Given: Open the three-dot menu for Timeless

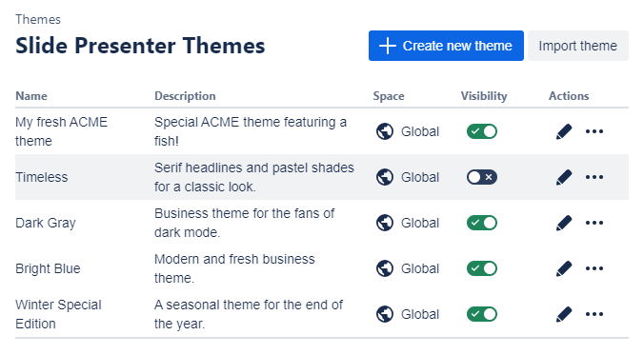Looking at the screenshot, I should pos(594,177).
